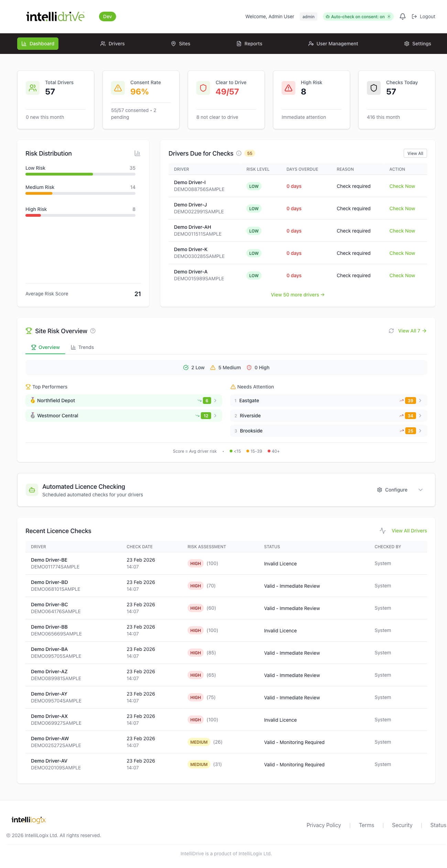
Task: Click the Northfield Depot gold medal icon
Action: (x=33, y=400)
